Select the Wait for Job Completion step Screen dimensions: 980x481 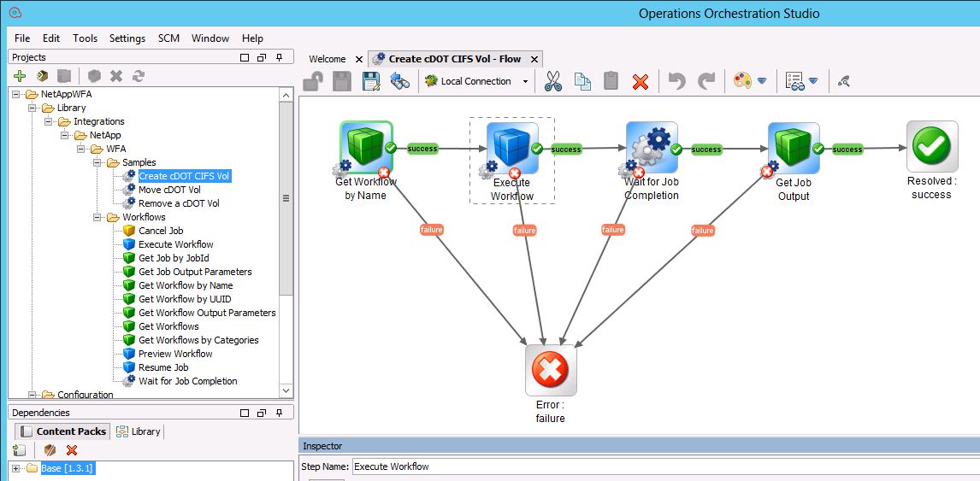(652, 148)
